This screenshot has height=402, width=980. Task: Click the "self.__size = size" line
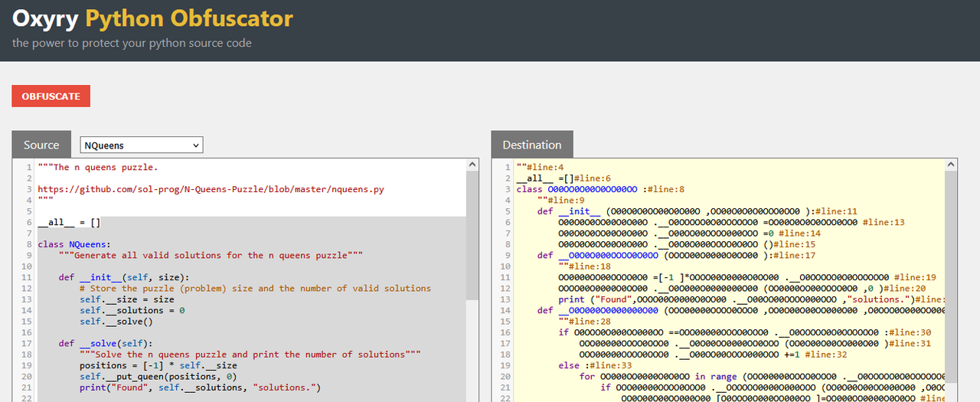pyautogui.click(x=126, y=299)
